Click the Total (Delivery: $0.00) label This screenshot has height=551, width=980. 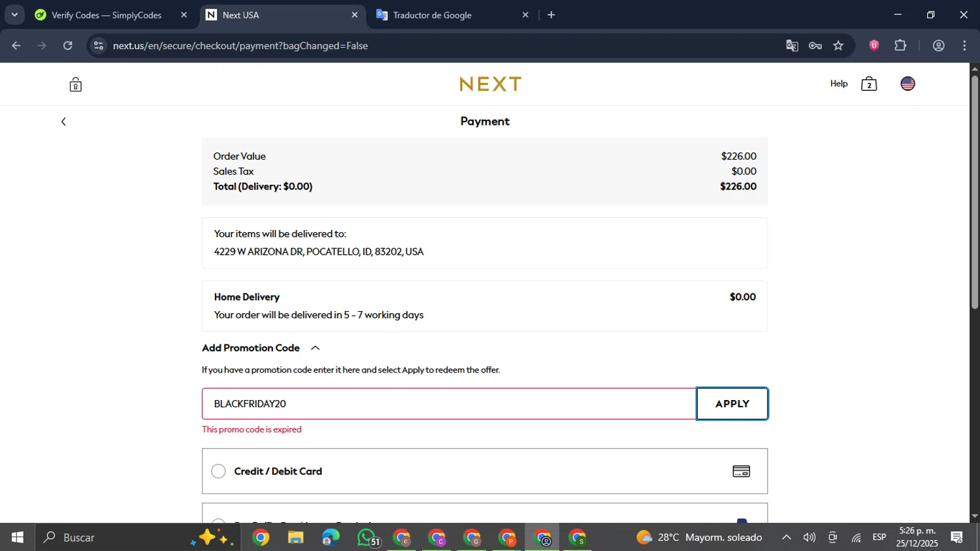pyautogui.click(x=263, y=186)
